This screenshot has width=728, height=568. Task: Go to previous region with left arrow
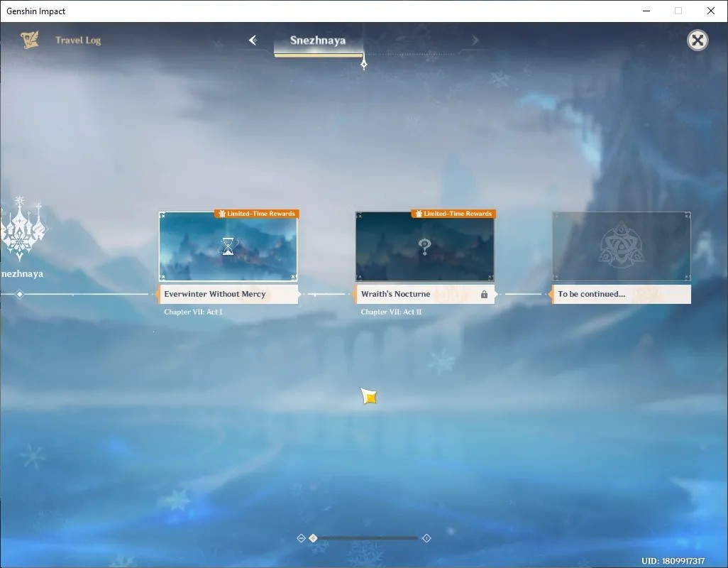pyautogui.click(x=253, y=40)
